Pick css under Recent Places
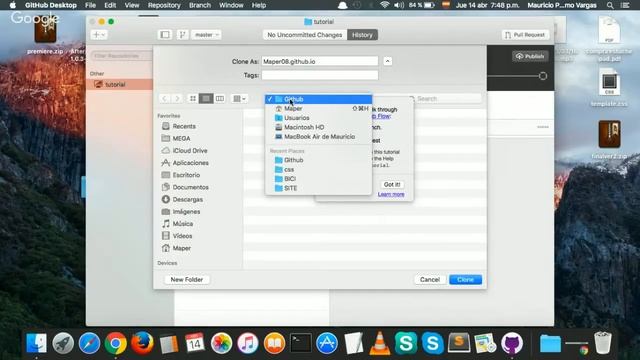 (x=318, y=169)
